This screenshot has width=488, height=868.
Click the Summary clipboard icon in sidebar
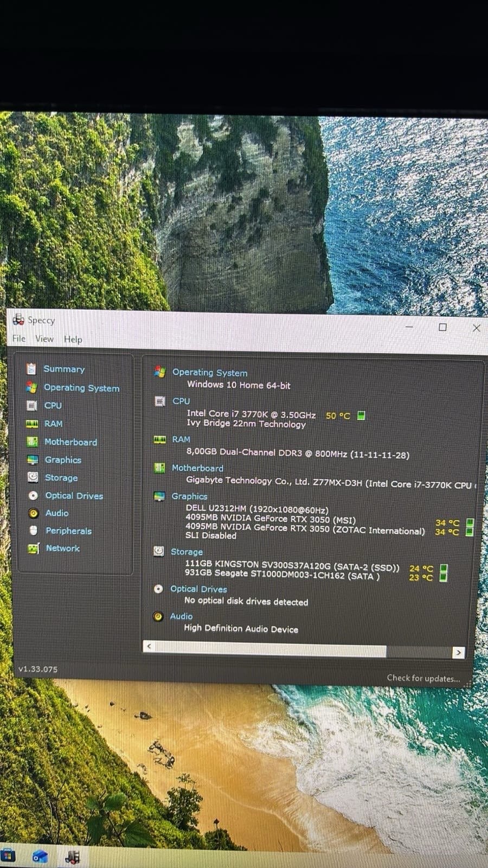tap(31, 369)
